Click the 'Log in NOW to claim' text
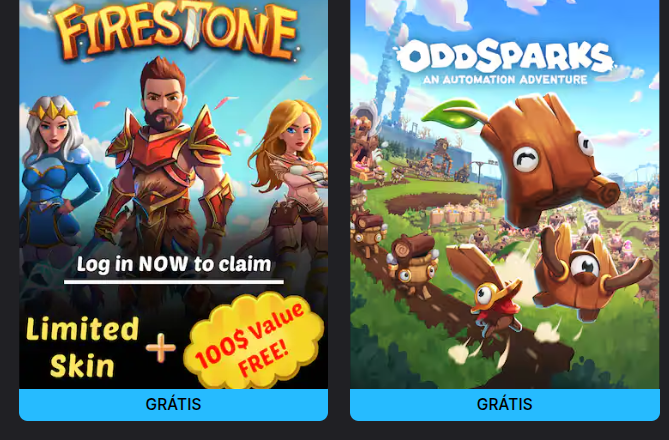This screenshot has width=669, height=440. coord(174,264)
